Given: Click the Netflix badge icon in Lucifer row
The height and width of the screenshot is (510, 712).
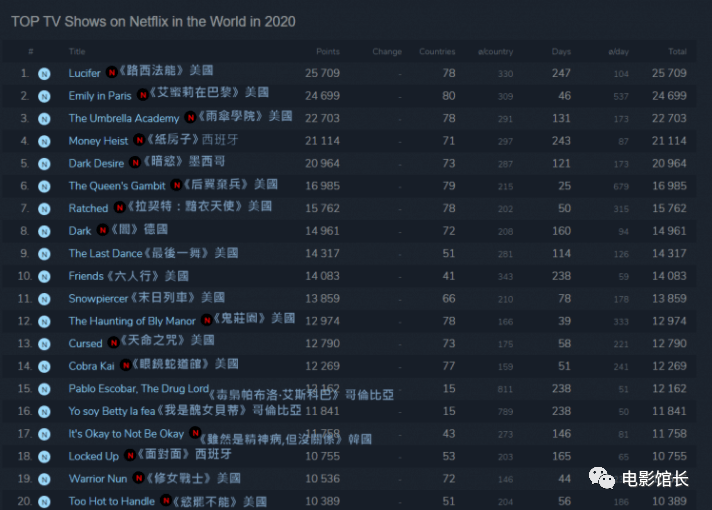Looking at the screenshot, I should [x=44, y=74].
